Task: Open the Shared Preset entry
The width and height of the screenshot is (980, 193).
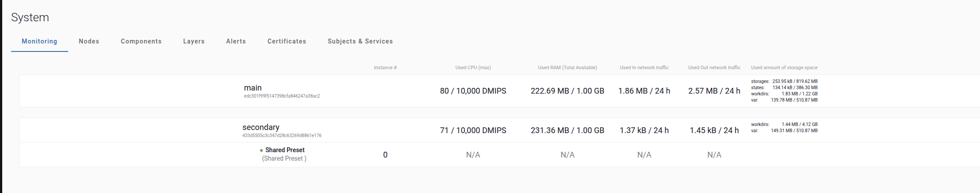Action: point(285,150)
